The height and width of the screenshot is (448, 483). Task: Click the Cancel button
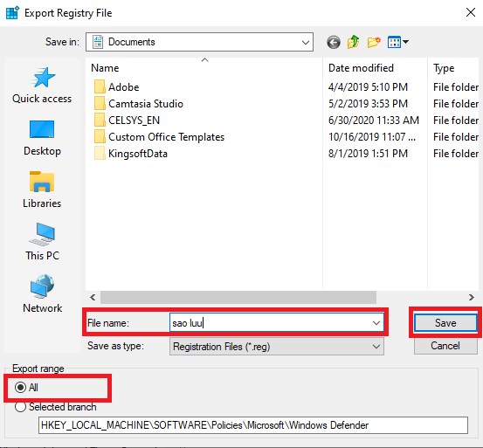pos(445,346)
